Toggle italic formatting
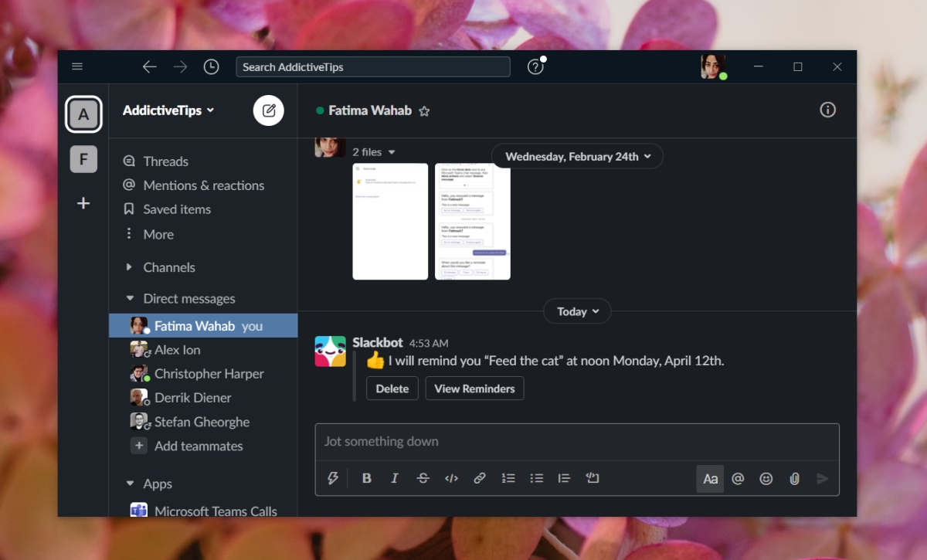Screen dimensions: 927x560 395,478
